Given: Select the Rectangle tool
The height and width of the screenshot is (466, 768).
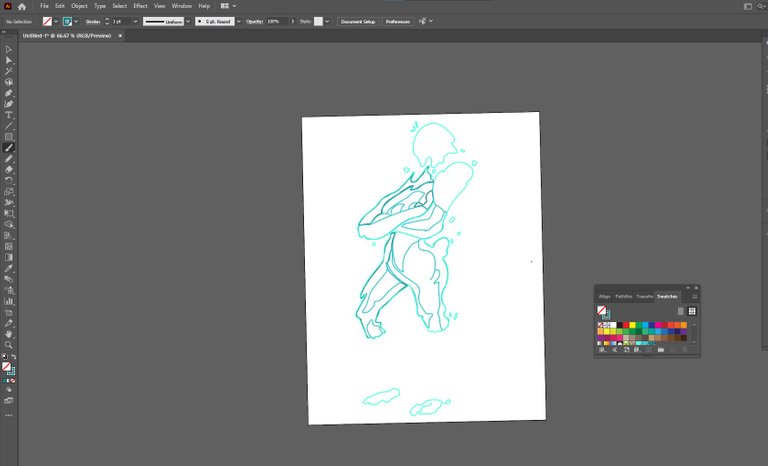Looking at the screenshot, I should (x=8, y=137).
